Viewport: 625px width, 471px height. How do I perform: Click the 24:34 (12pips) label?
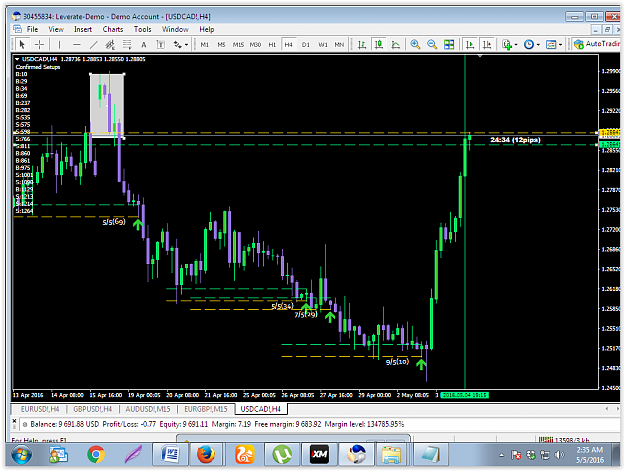(515, 140)
